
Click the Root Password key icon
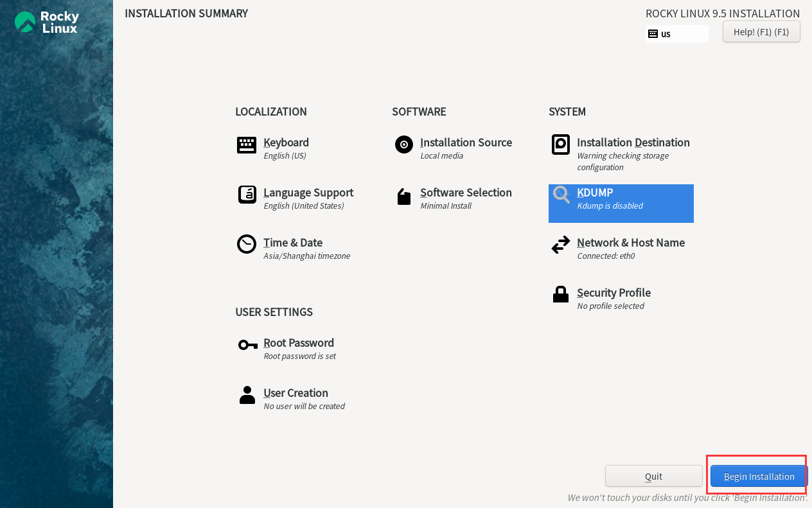click(247, 345)
